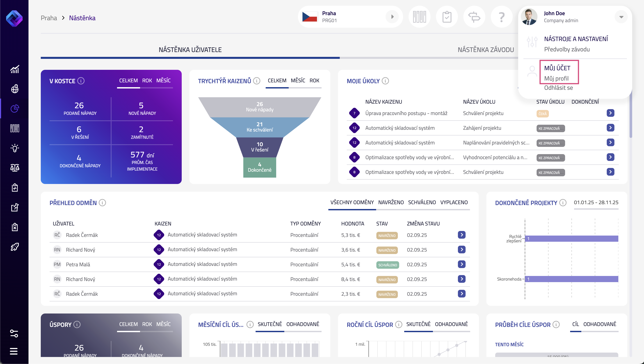The height and width of the screenshot is (364, 644).
Task: Open arrow for Úprava pracovního postupu task
Action: pos(610,113)
